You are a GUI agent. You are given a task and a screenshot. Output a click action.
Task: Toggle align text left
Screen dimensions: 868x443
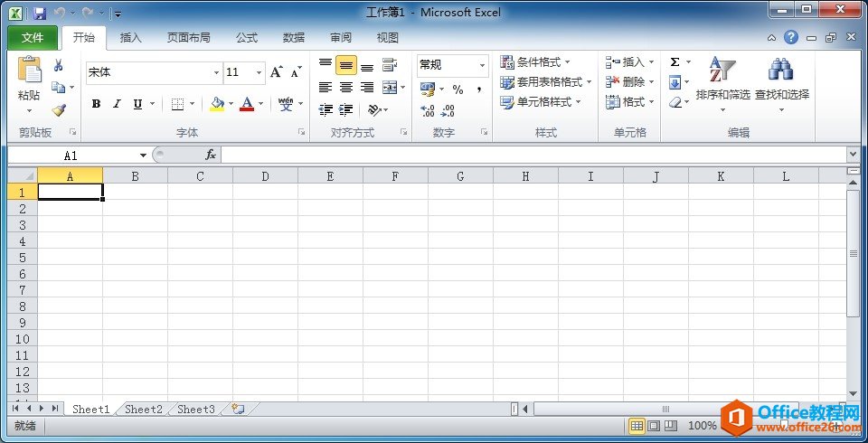(x=325, y=87)
